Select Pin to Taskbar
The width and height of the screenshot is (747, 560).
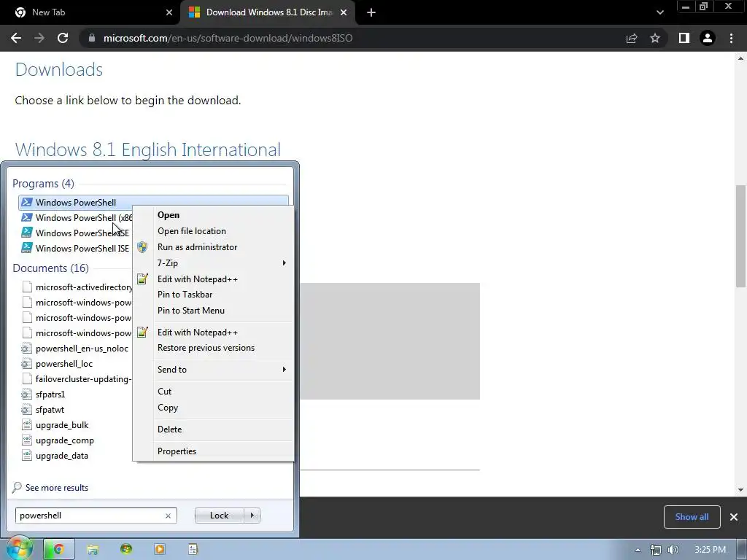(185, 295)
